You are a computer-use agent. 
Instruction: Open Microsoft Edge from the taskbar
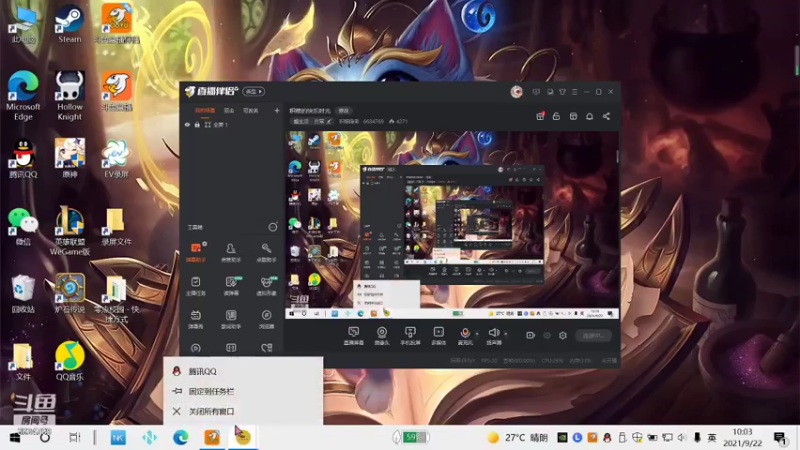point(181,438)
